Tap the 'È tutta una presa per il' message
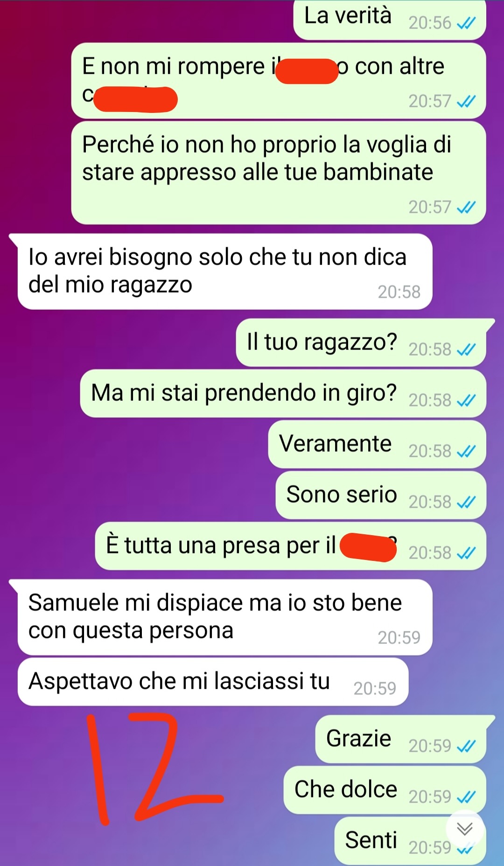The width and height of the screenshot is (504, 866). coord(290,546)
